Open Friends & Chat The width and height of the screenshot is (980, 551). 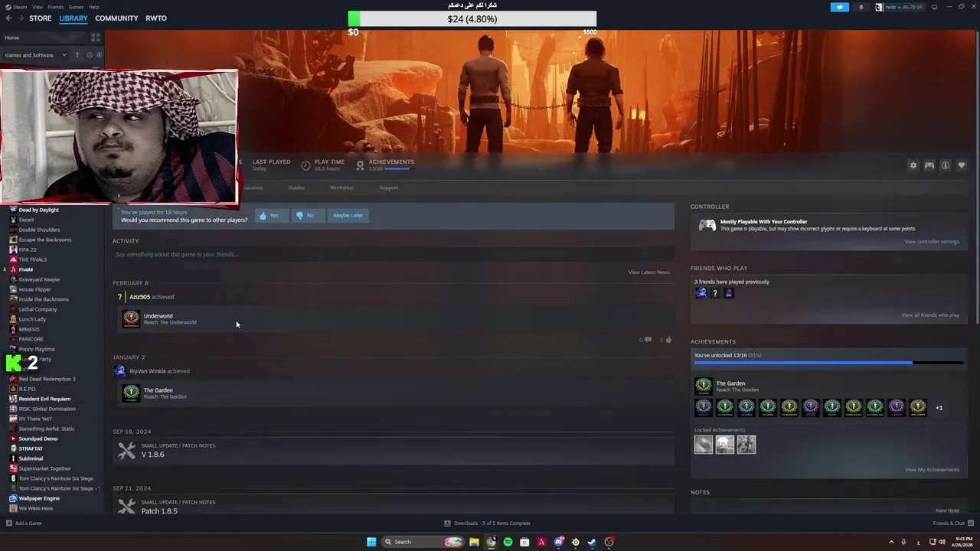click(x=952, y=523)
